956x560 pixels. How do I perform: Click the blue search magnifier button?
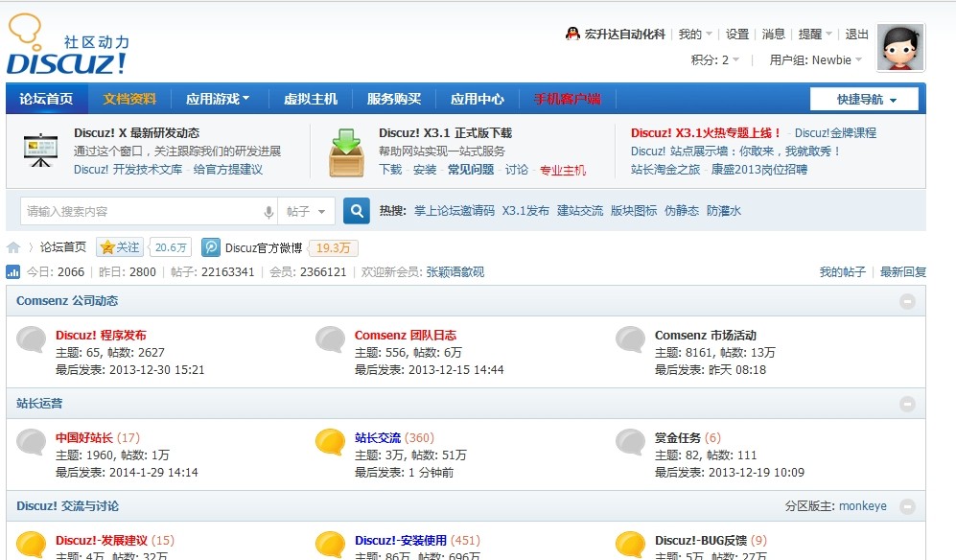(x=357, y=211)
